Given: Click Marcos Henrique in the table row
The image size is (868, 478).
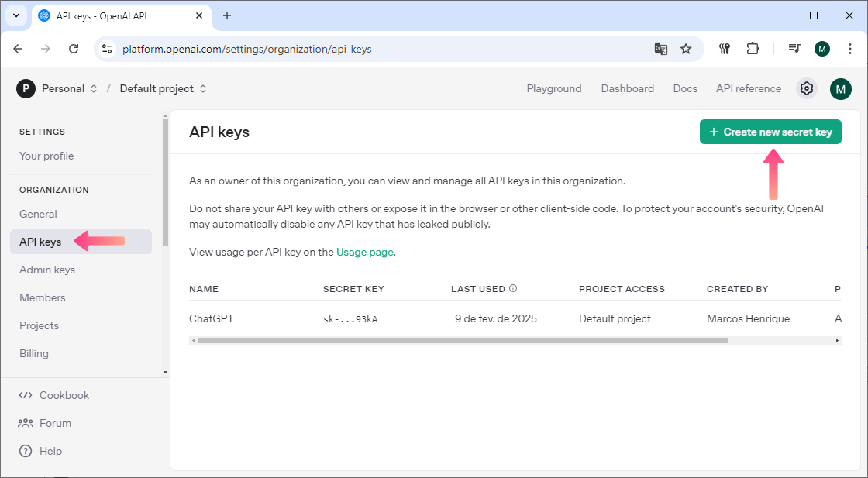Looking at the screenshot, I should click(749, 318).
